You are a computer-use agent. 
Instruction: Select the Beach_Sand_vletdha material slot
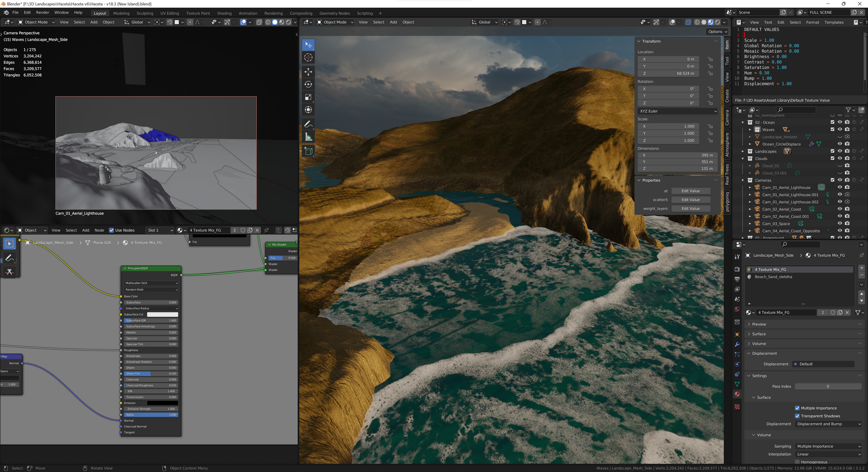coord(773,277)
